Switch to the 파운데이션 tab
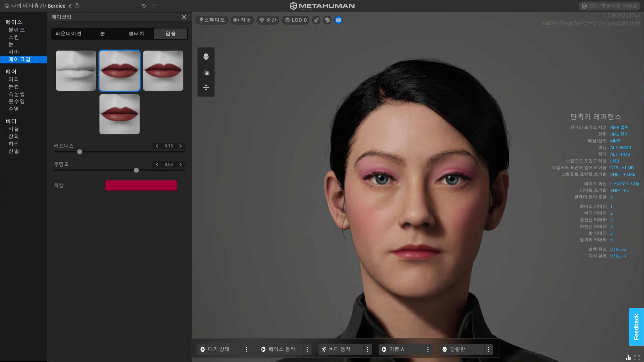This screenshot has width=644, height=362. [x=68, y=34]
